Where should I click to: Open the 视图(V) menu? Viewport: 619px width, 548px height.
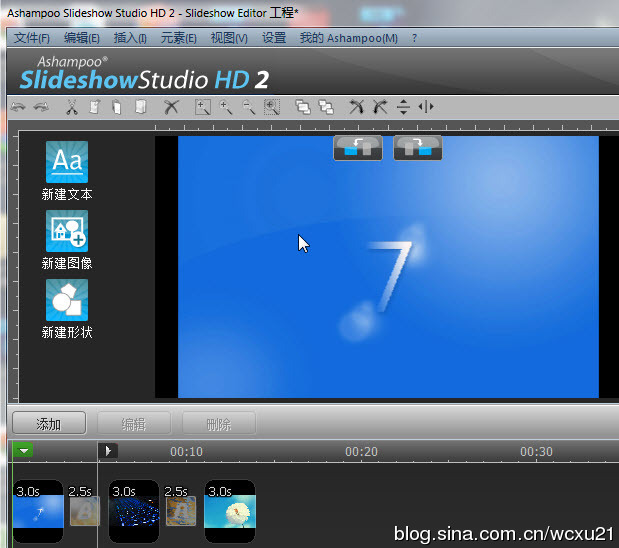click(x=229, y=38)
